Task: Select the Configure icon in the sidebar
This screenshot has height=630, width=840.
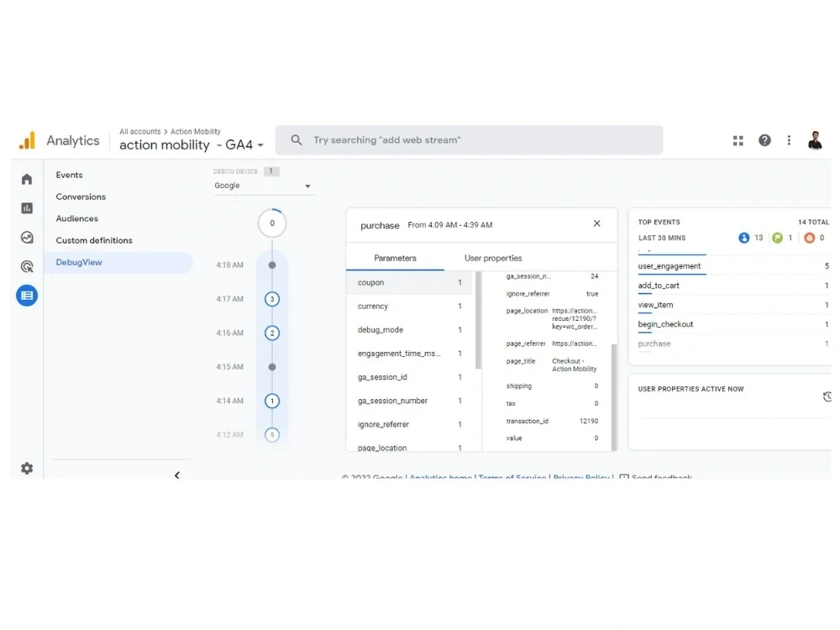Action: [x=27, y=296]
